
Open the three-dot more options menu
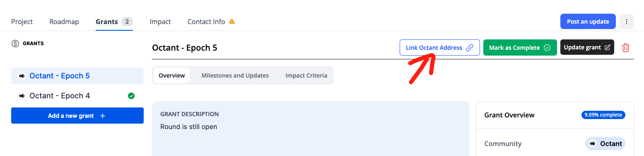627,22
